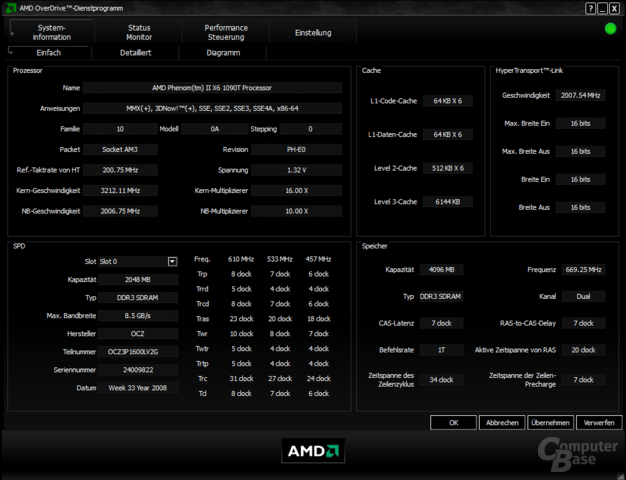Click the Tras value 23 clock
Screen dimensions: 626x480
[241, 319]
